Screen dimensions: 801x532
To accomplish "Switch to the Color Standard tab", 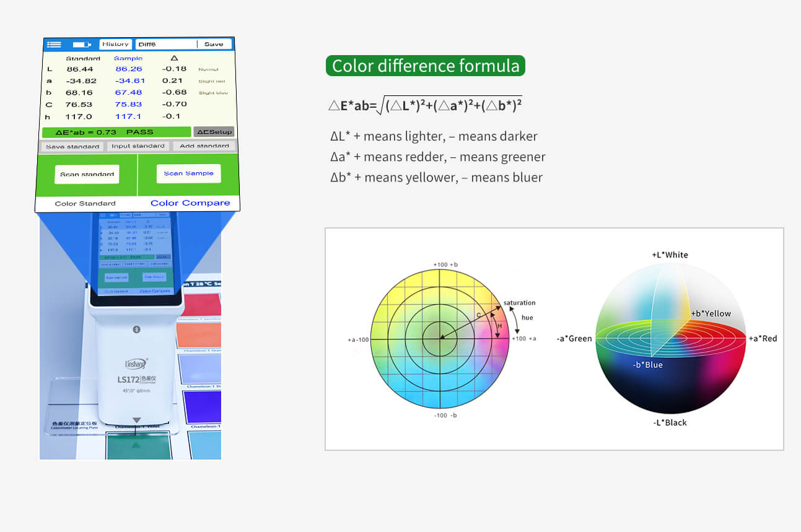I will (84, 203).
